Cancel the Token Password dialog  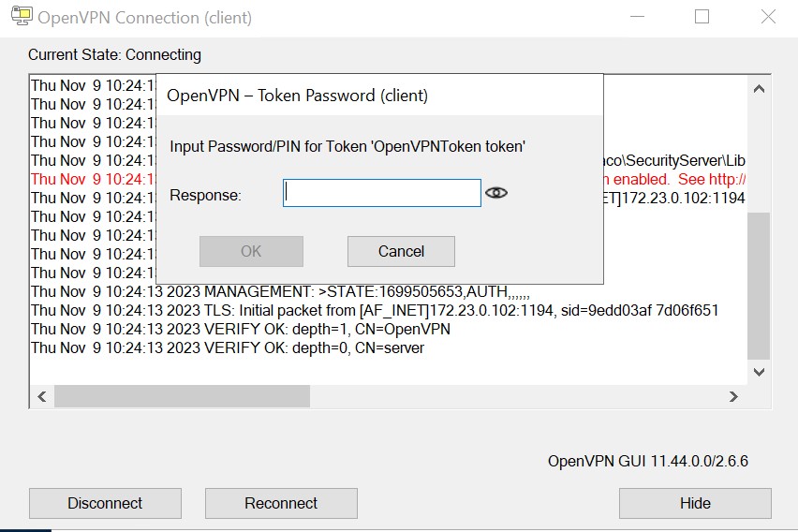pos(401,252)
